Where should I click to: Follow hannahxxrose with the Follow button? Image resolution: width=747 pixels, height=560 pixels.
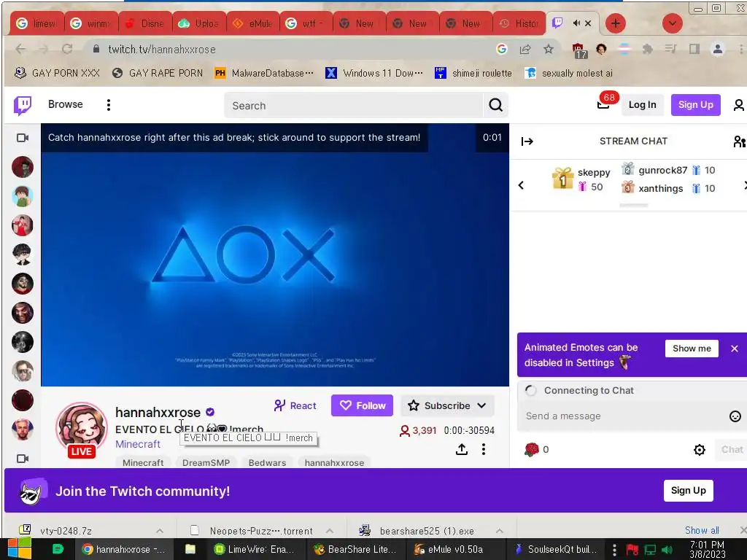click(362, 405)
